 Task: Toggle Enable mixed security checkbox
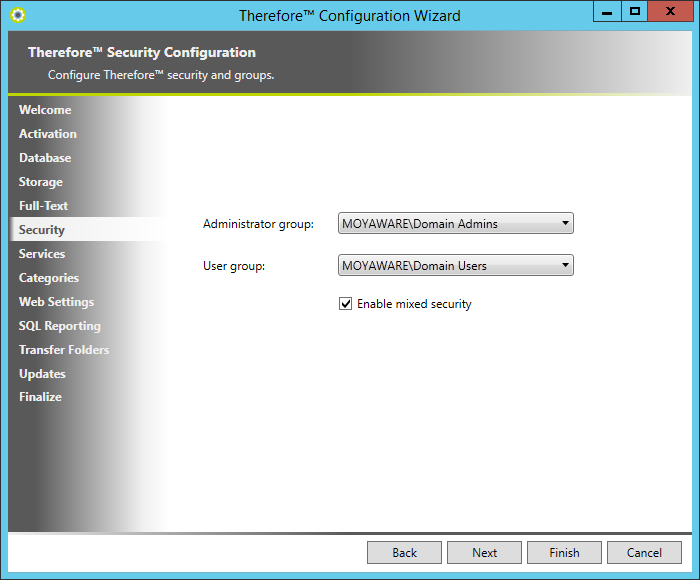click(x=346, y=304)
